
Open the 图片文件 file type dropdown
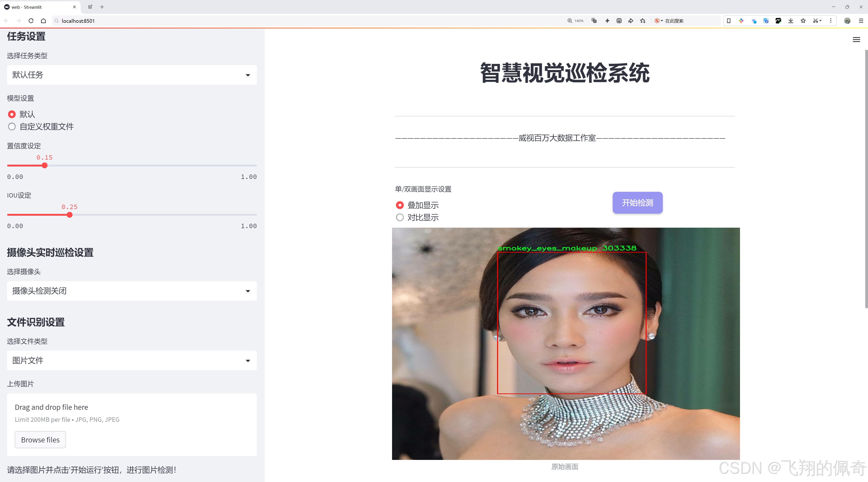[132, 360]
